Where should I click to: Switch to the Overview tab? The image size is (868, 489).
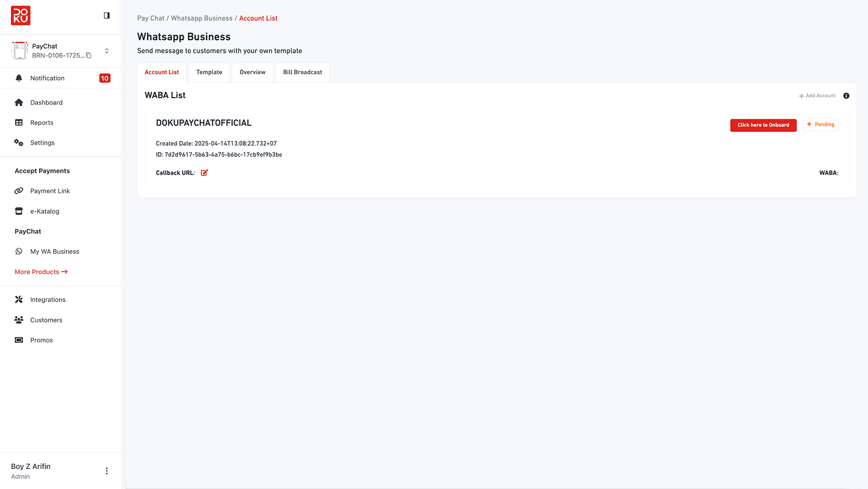(x=253, y=72)
